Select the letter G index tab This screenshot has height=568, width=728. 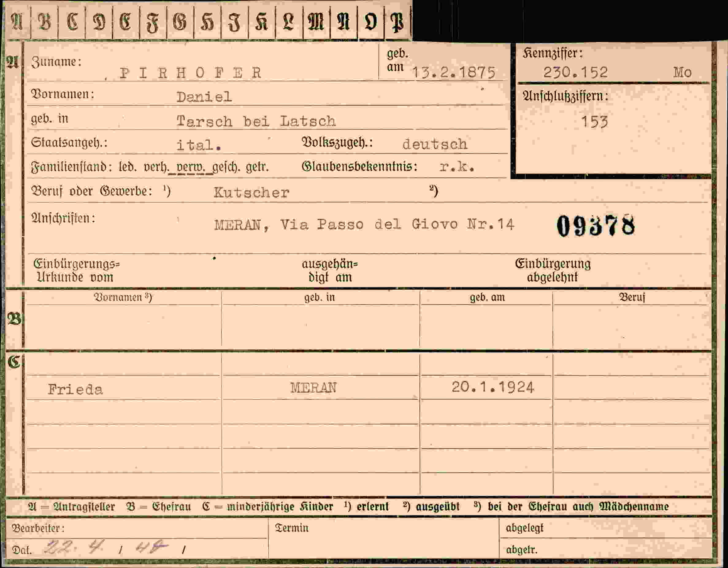coord(180,22)
